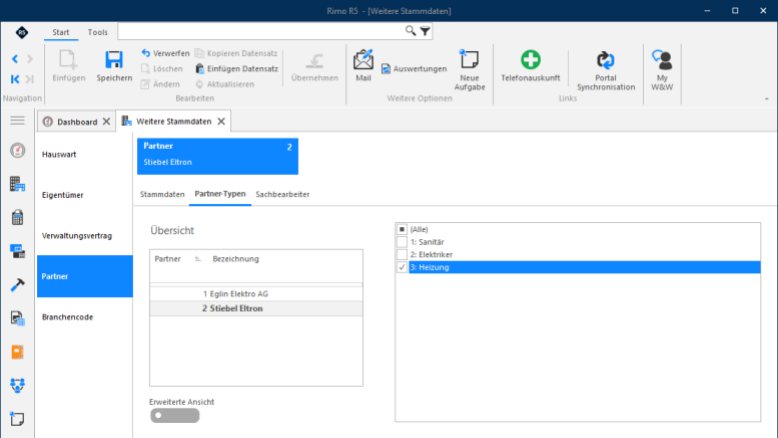The width and height of the screenshot is (778, 438).
Task: Click the Rimo R5 application logo
Action: (x=21, y=33)
